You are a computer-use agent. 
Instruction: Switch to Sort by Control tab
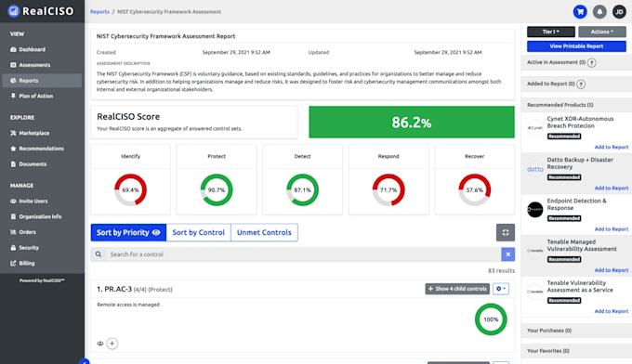[198, 232]
